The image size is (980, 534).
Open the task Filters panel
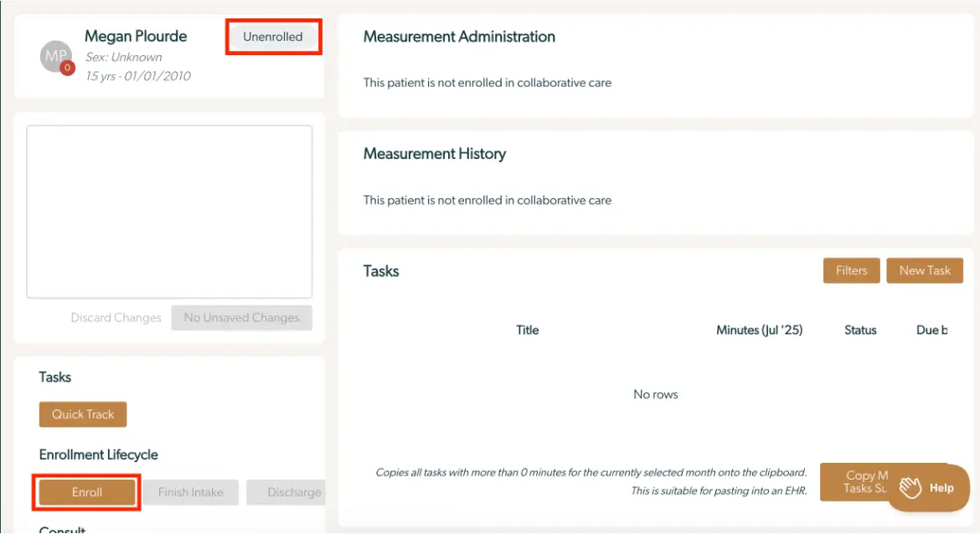(x=851, y=270)
